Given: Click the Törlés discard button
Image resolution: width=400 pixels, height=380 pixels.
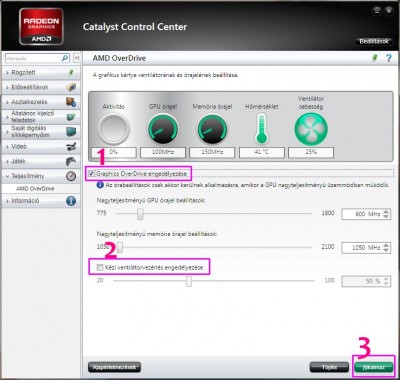Looking at the screenshot, I should click(x=329, y=367).
